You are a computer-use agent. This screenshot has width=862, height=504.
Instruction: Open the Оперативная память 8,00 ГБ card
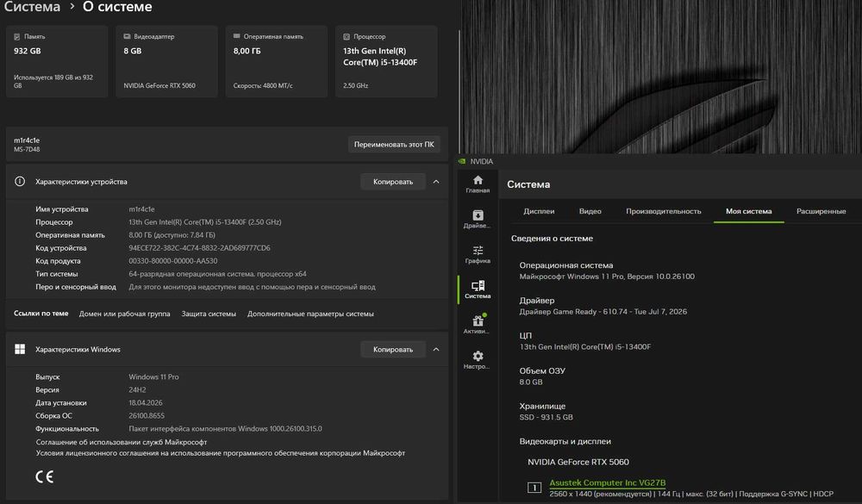pyautogui.click(x=277, y=61)
